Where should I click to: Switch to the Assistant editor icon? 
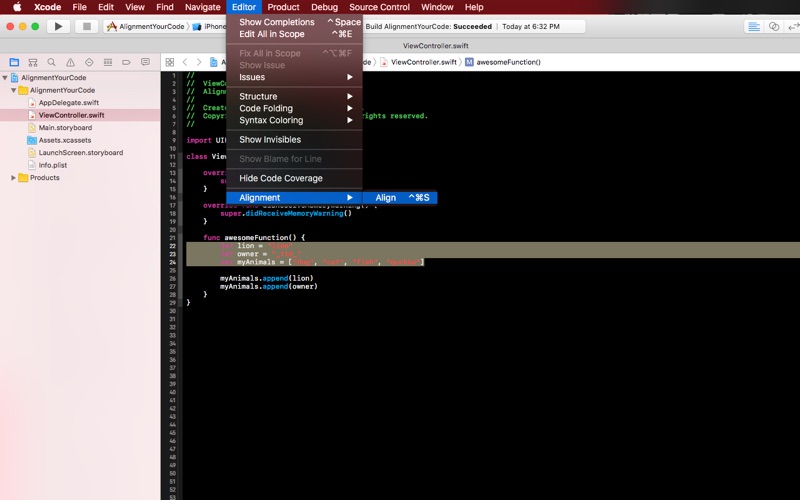click(x=774, y=27)
